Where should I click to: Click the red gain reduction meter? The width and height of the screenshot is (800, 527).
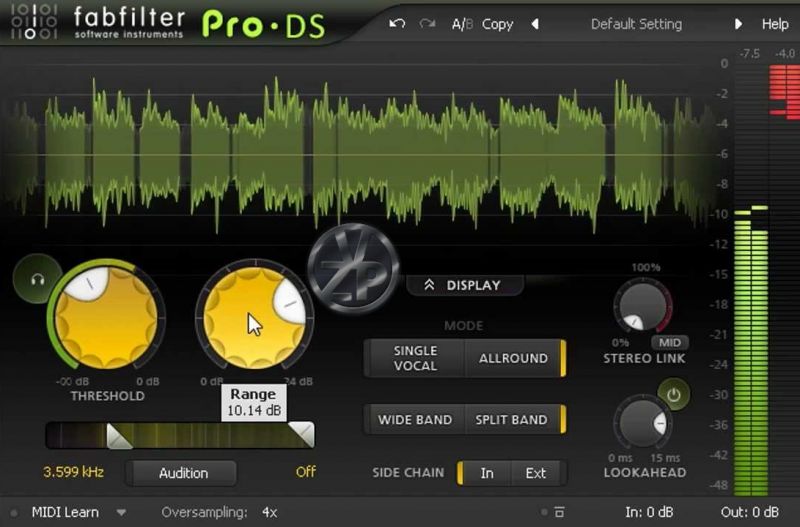pyautogui.click(x=784, y=91)
